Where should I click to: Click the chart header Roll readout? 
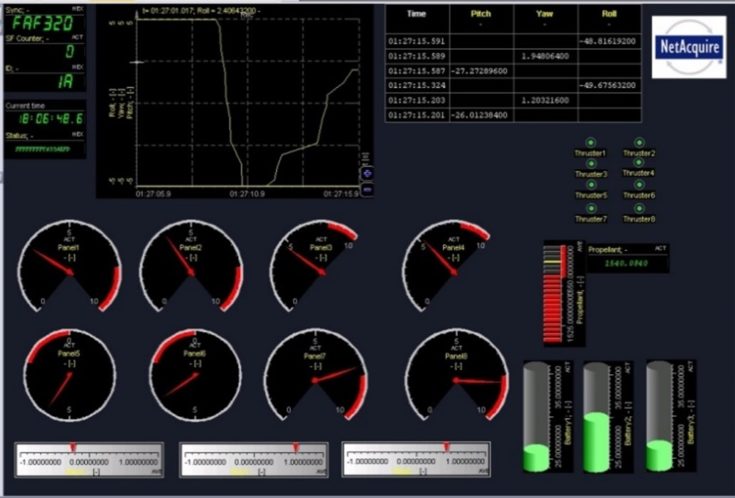coord(201,10)
